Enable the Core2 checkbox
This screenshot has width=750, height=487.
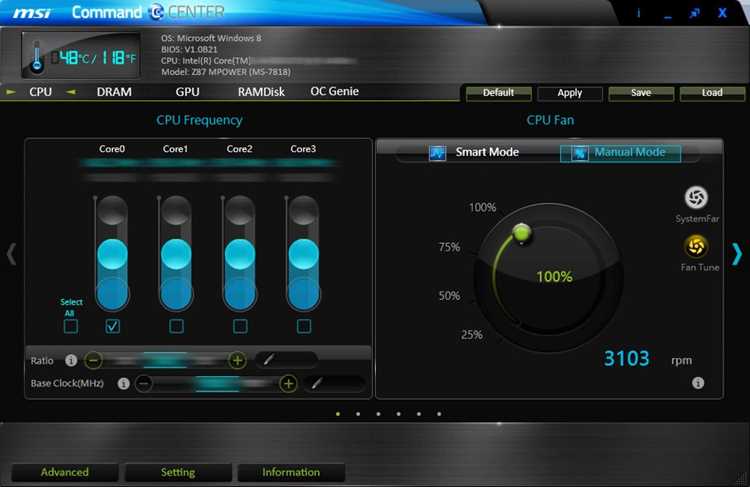pyautogui.click(x=240, y=326)
